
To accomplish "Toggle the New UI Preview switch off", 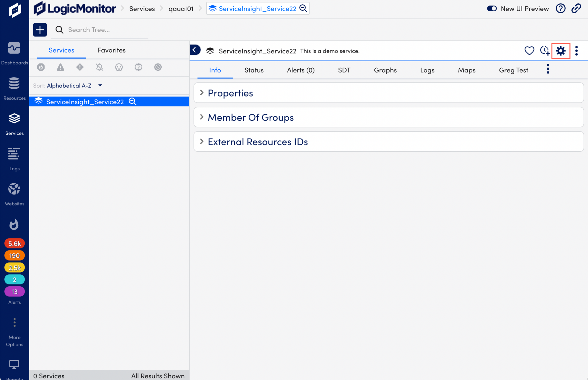I will point(492,9).
